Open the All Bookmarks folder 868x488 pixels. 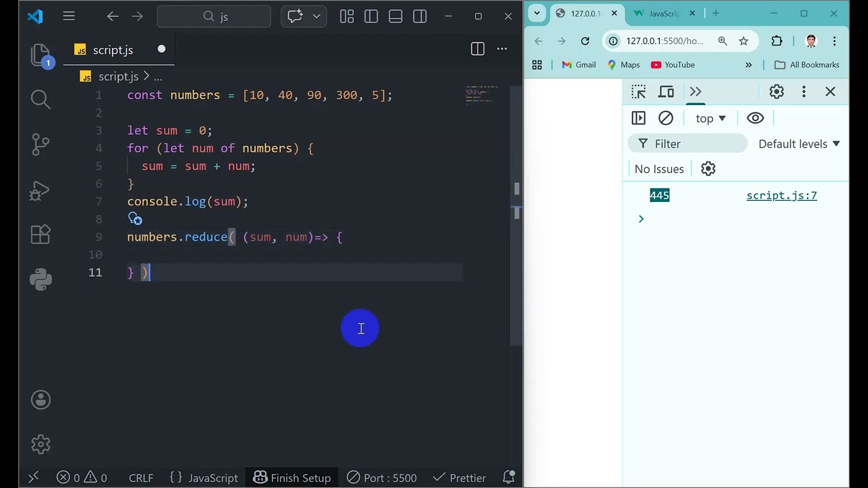pyautogui.click(x=807, y=64)
